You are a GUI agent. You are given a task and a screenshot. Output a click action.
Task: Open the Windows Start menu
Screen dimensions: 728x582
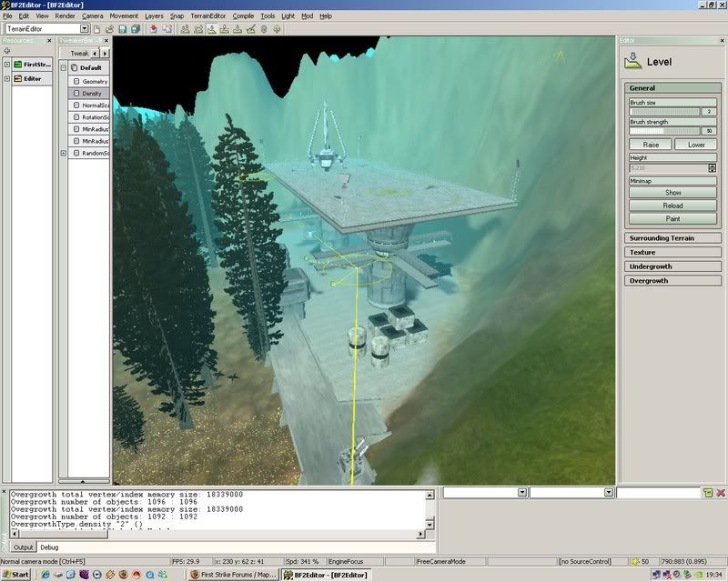click(15, 575)
